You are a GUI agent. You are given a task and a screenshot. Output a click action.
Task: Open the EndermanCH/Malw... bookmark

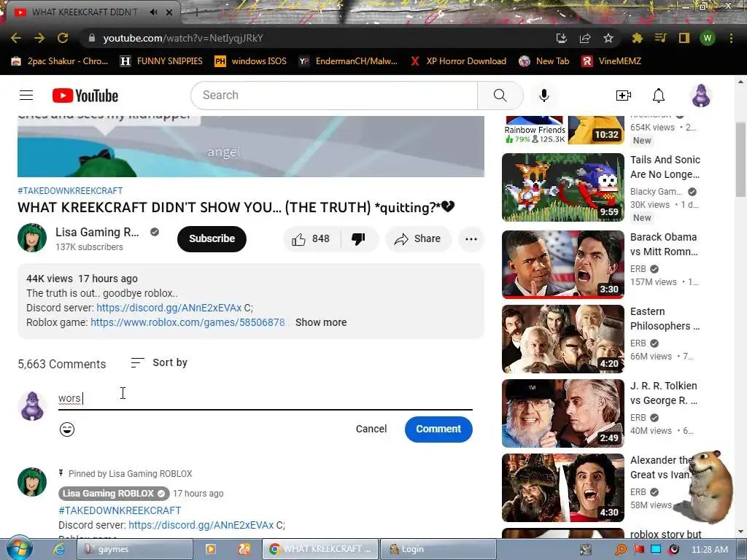click(x=348, y=61)
